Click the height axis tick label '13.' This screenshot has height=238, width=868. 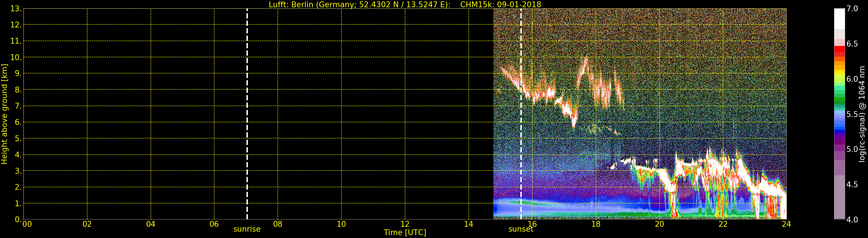pos(16,9)
